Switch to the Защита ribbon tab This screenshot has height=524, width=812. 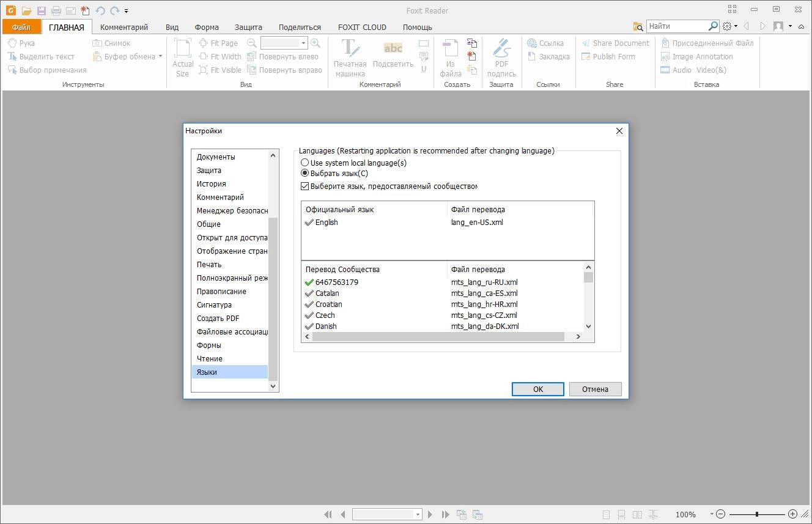(248, 27)
